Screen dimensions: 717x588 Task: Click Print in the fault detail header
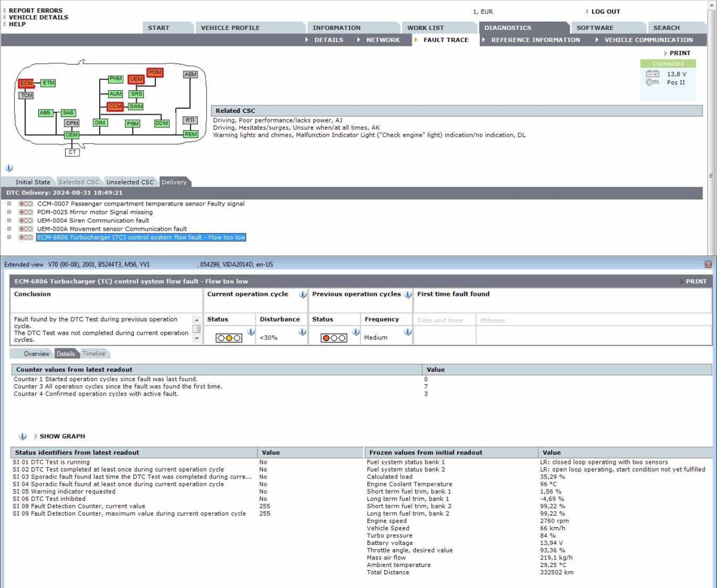(x=695, y=281)
